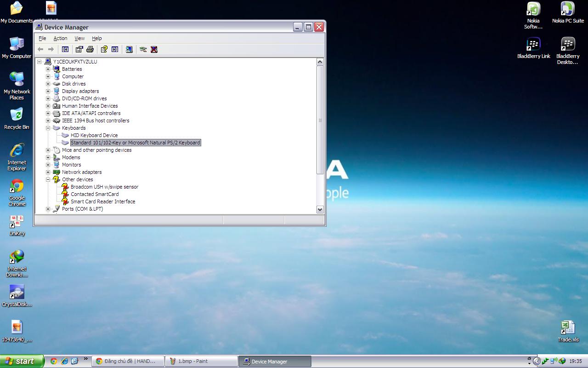Click Scan for hardware changes icon
588x368 pixels.
(x=129, y=49)
